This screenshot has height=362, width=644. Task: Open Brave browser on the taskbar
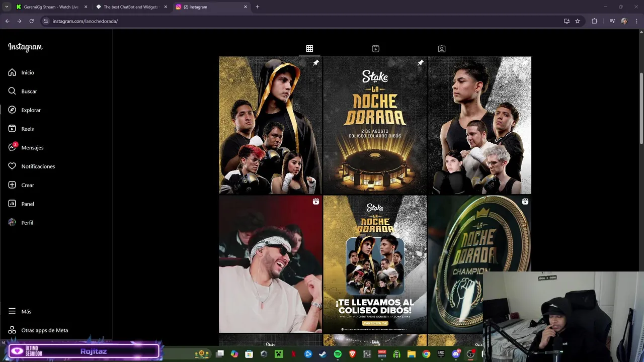point(352,354)
